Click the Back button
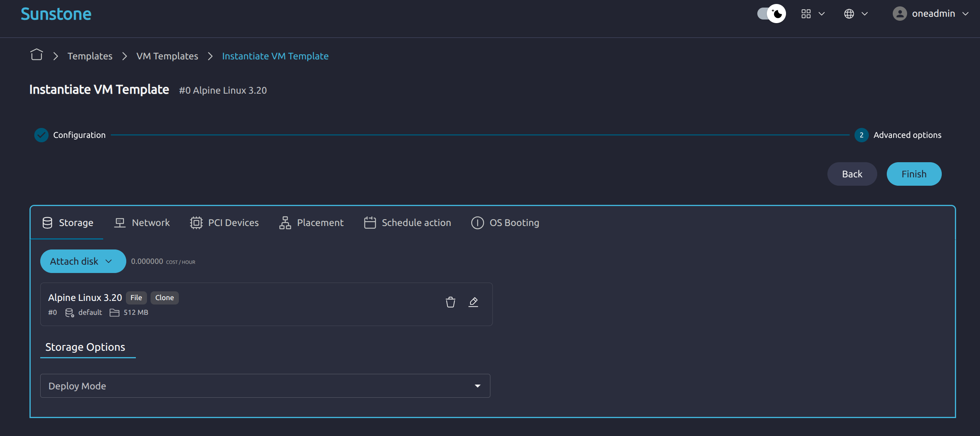Image resolution: width=980 pixels, height=436 pixels. 852,174
